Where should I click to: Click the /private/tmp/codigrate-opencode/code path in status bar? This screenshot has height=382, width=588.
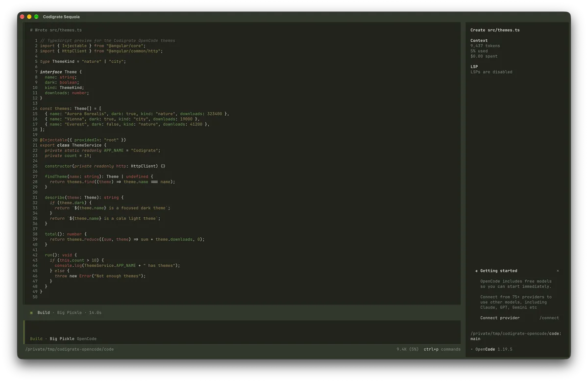(x=70, y=349)
